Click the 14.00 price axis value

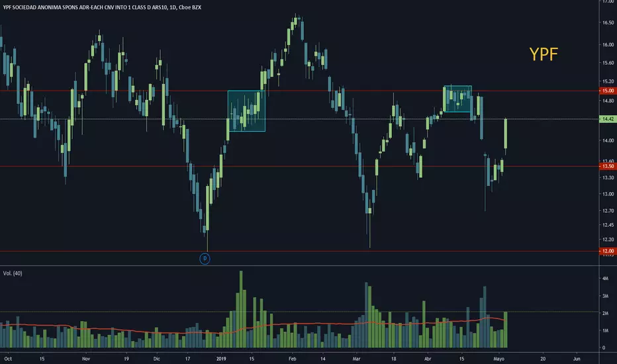point(608,140)
